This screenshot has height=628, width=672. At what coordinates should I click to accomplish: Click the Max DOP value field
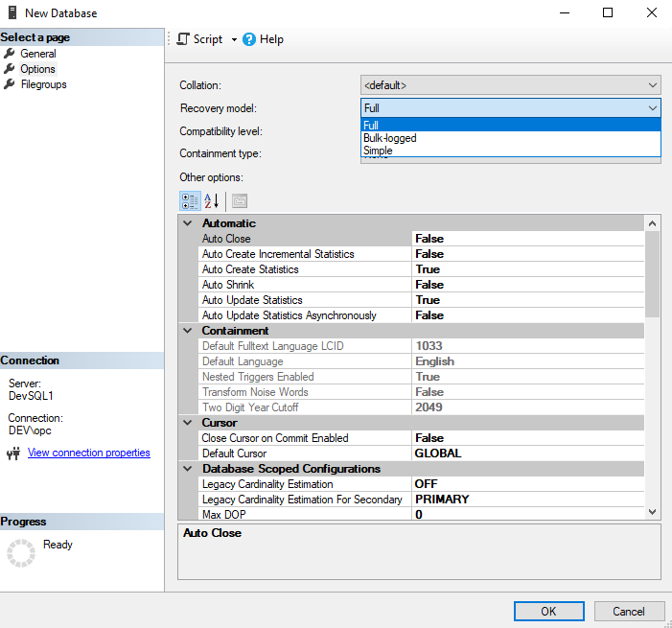click(528, 514)
